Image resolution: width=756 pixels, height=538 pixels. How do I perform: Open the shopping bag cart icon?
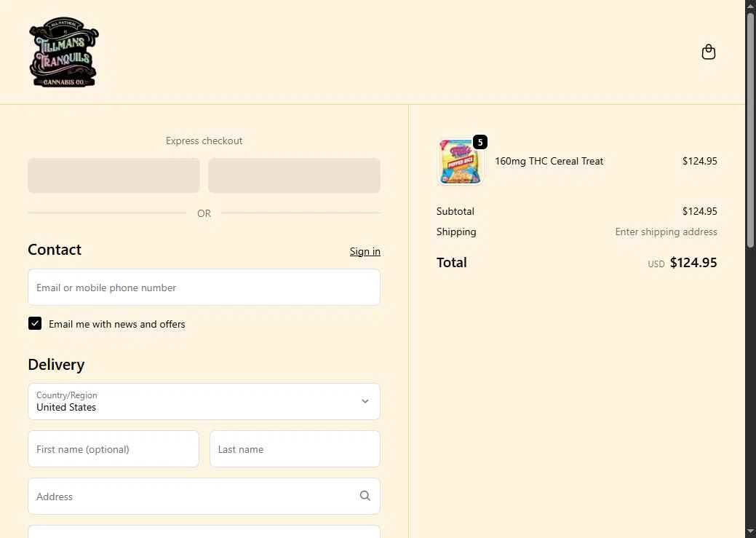click(x=708, y=52)
